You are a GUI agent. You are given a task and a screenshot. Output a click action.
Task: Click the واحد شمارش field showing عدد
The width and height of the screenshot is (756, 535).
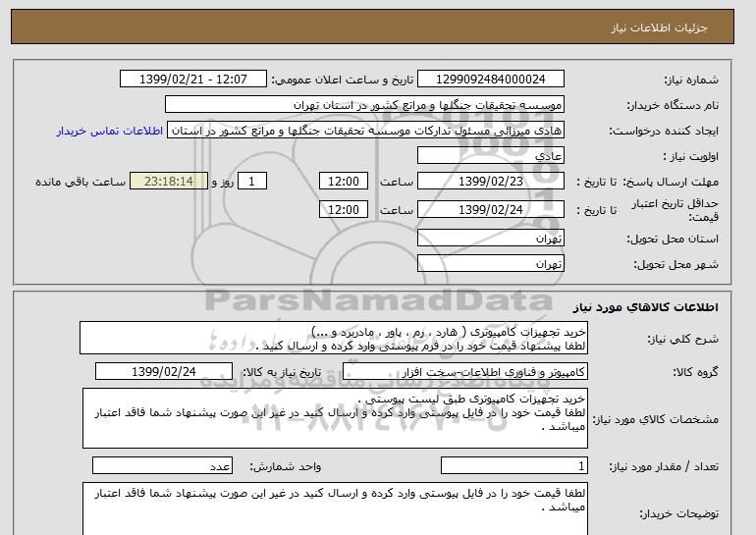coord(162,466)
